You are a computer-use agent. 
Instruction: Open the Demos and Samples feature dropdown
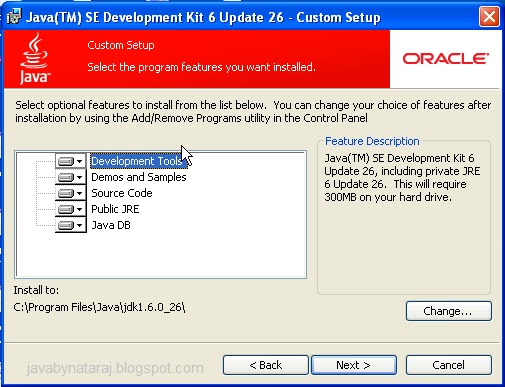coord(70,177)
